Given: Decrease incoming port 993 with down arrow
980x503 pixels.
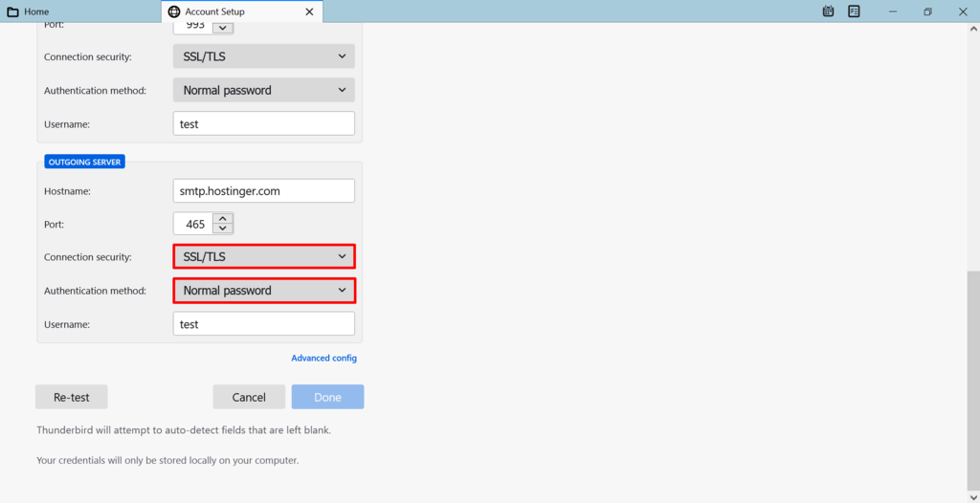Looking at the screenshot, I should coord(223,28).
